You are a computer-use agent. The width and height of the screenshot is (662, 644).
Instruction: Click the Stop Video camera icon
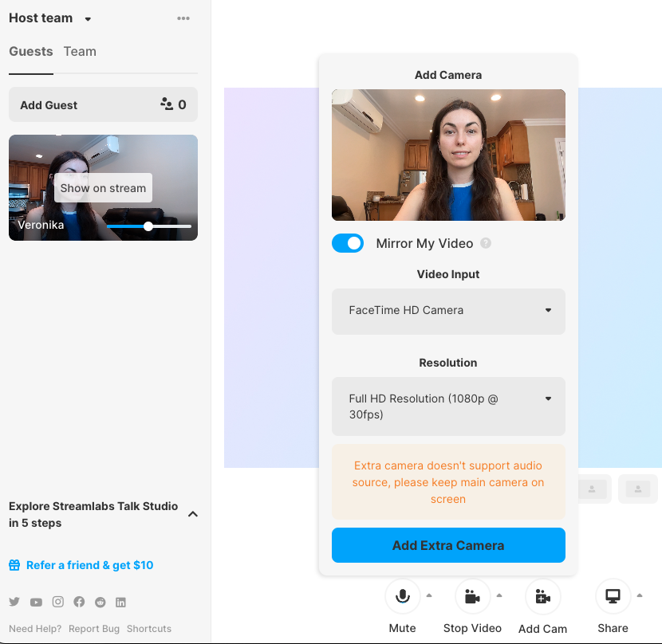[x=472, y=596]
